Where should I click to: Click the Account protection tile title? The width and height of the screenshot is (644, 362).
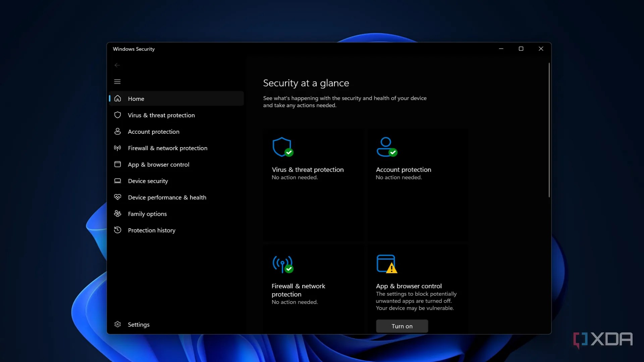tap(403, 170)
